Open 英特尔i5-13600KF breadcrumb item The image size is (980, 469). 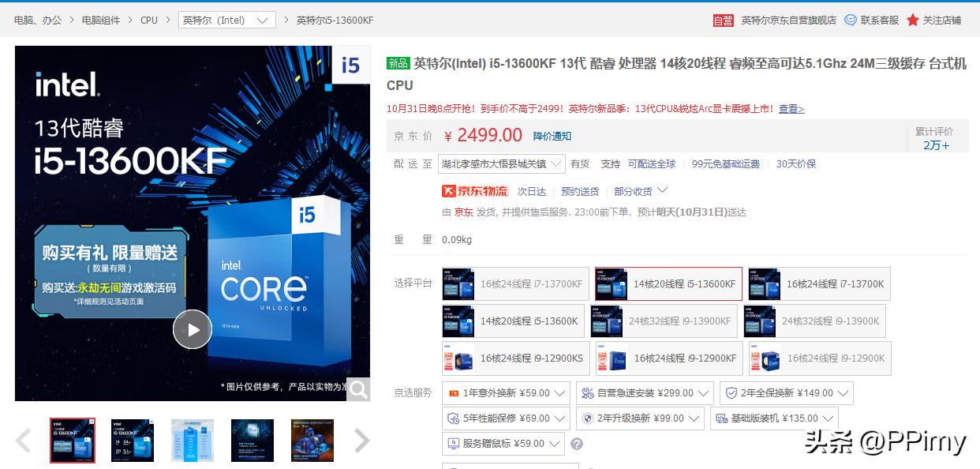click(335, 21)
